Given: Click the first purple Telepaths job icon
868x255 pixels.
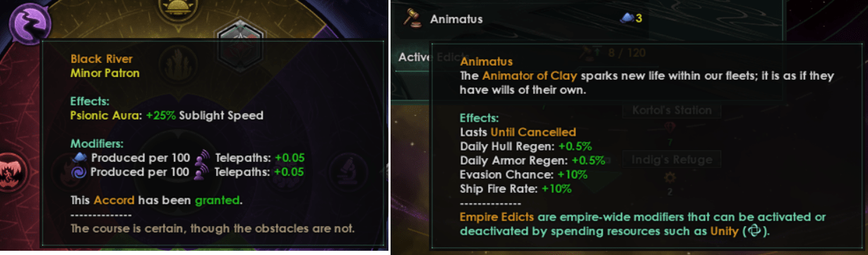Looking at the screenshot, I should [x=203, y=157].
